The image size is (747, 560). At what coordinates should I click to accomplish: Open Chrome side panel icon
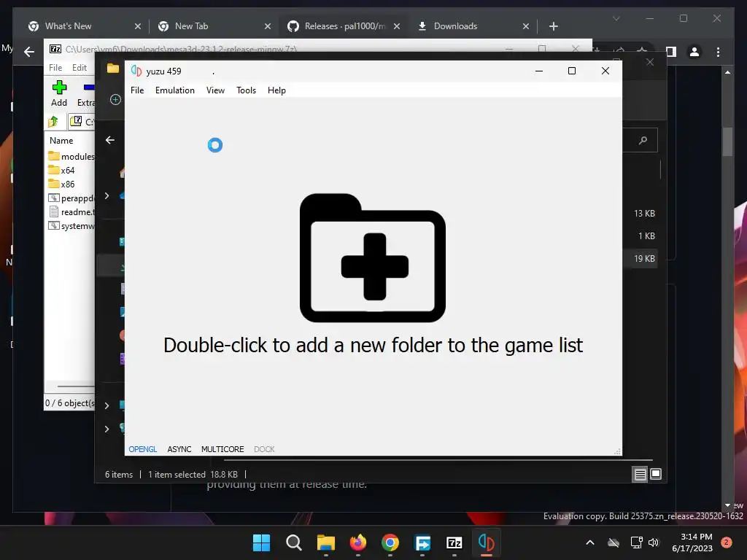coord(671,52)
